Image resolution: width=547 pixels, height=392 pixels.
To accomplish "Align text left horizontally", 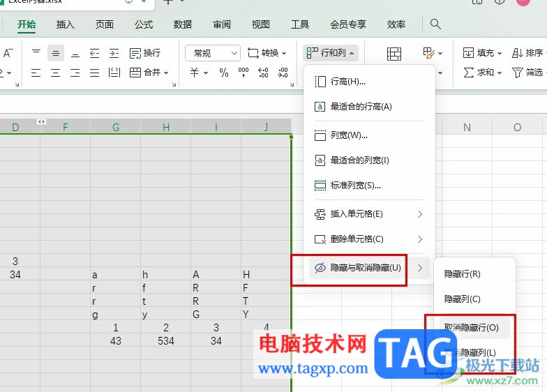I will click(x=36, y=73).
